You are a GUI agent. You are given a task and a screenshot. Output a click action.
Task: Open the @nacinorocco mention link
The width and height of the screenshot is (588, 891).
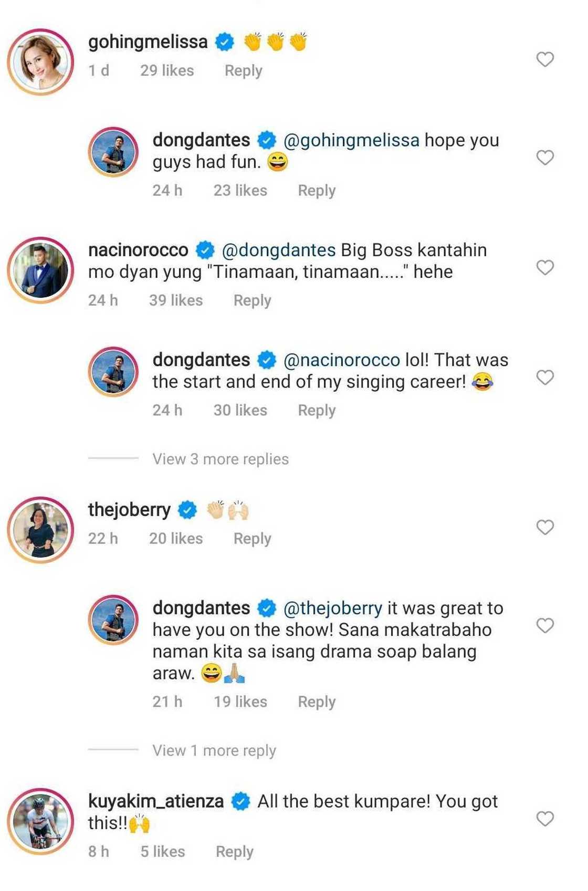[341, 360]
